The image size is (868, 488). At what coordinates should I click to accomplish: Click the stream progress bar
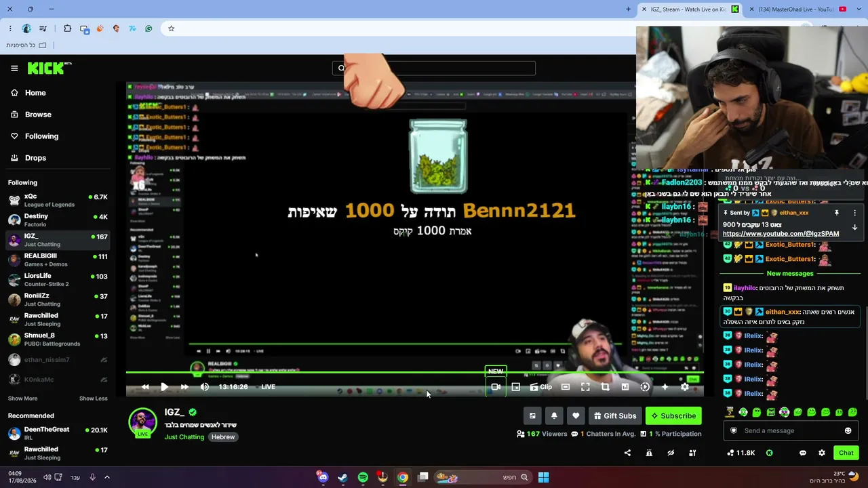click(x=414, y=373)
